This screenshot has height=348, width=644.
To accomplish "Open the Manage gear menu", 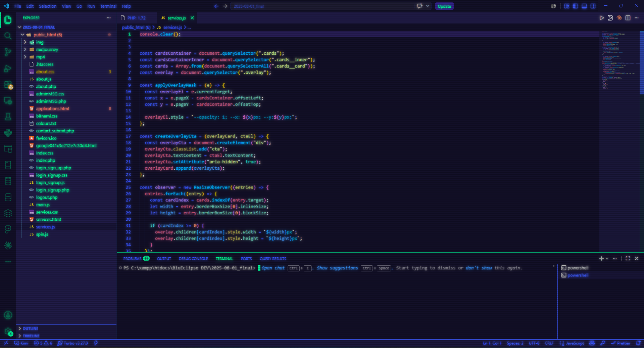I will [x=8, y=332].
